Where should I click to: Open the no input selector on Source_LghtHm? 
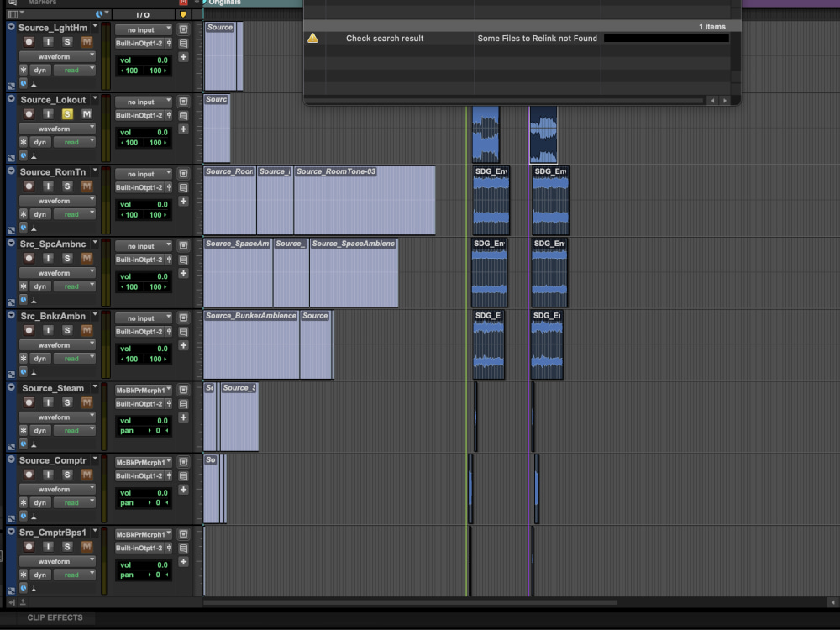tap(141, 31)
